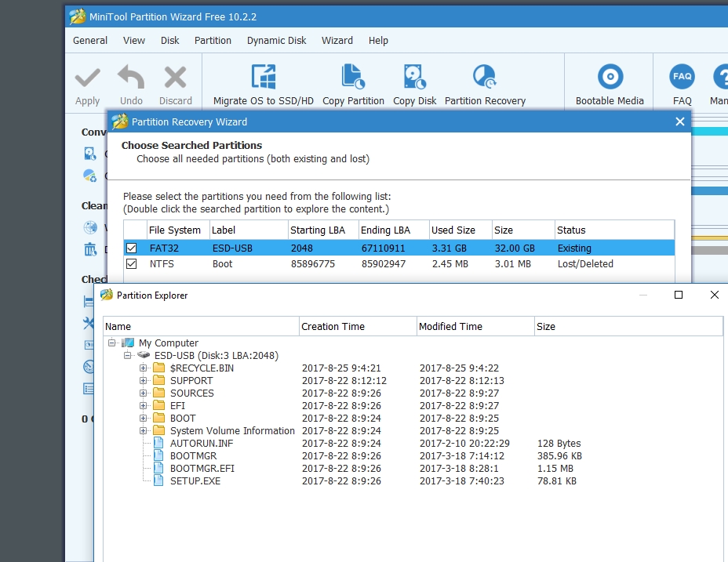Sort explorer list by Size column
The height and width of the screenshot is (562, 728).
pos(628,326)
